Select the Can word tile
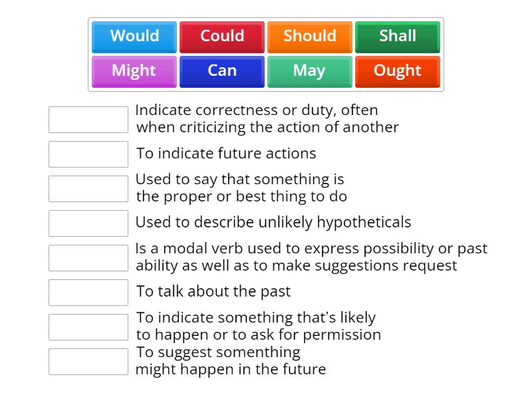This screenshot has height=399, width=532. click(x=221, y=71)
